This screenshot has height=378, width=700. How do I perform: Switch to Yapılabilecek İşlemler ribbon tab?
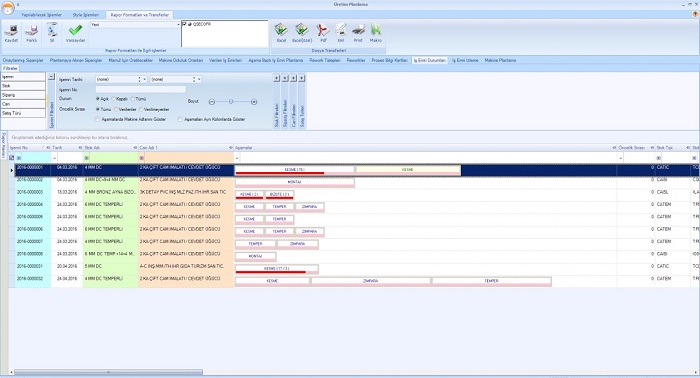42,15
